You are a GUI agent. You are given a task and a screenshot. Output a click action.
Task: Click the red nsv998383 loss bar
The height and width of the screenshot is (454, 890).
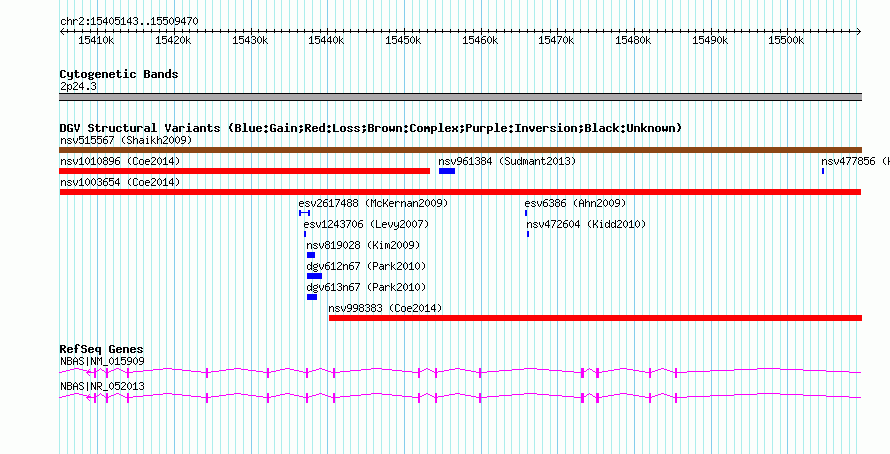pyautogui.click(x=595, y=318)
